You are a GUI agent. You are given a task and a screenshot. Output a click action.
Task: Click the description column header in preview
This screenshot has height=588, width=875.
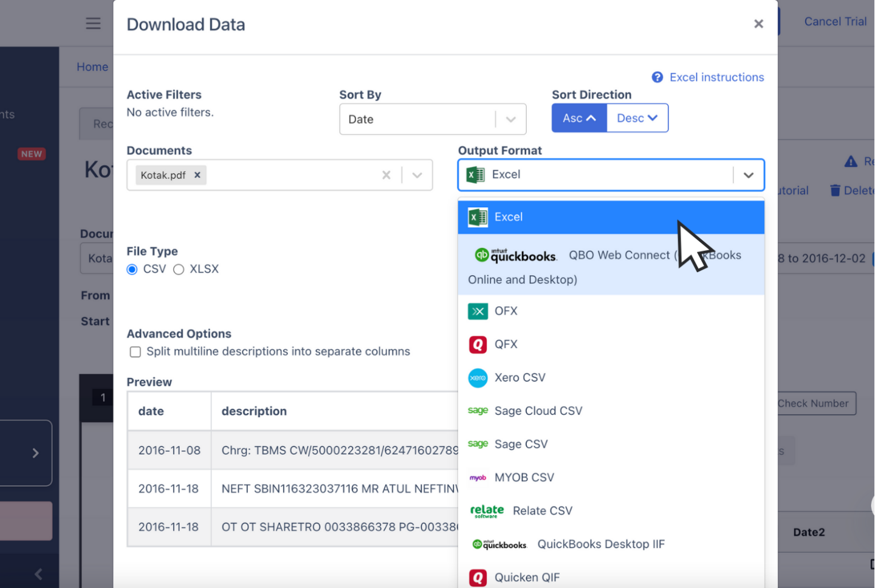[x=335, y=411]
